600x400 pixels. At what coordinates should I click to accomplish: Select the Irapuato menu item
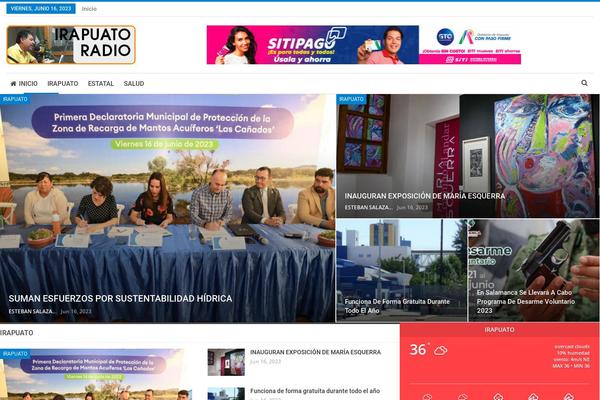click(x=63, y=83)
